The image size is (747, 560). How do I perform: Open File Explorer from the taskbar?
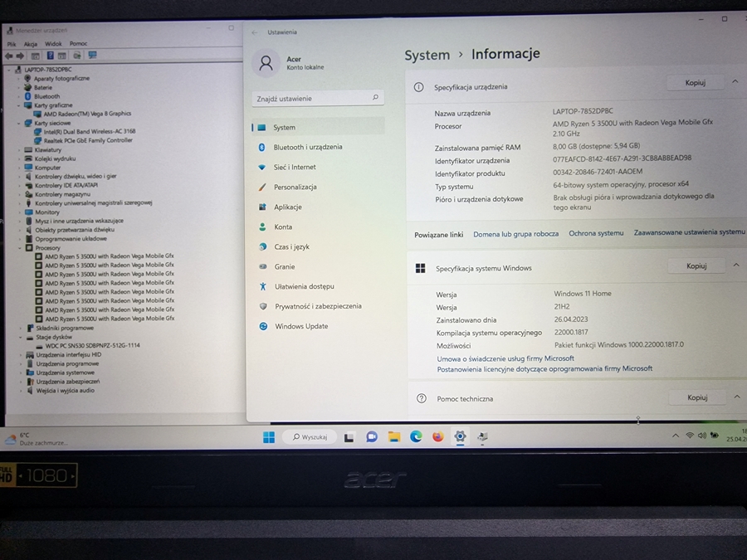(x=394, y=436)
